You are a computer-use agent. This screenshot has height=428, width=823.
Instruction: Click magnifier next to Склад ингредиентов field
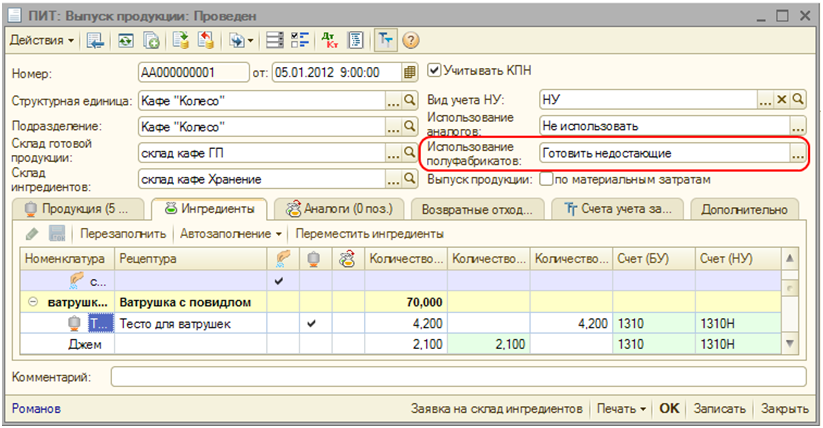click(x=408, y=179)
